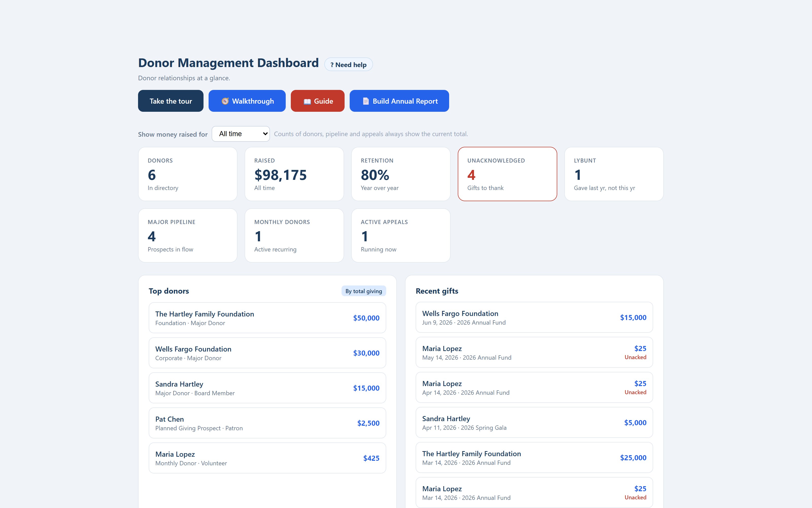The height and width of the screenshot is (508, 812).
Task: Open the 'Need help' pill
Action: coord(348,65)
